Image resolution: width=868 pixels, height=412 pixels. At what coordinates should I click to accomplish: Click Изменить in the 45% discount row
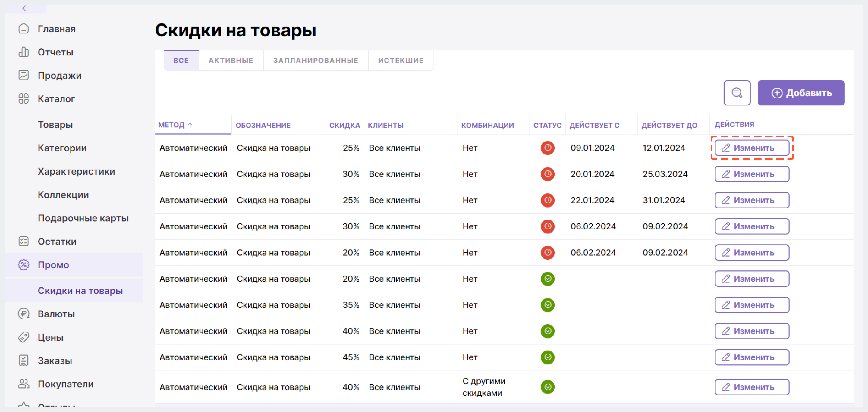(x=751, y=357)
